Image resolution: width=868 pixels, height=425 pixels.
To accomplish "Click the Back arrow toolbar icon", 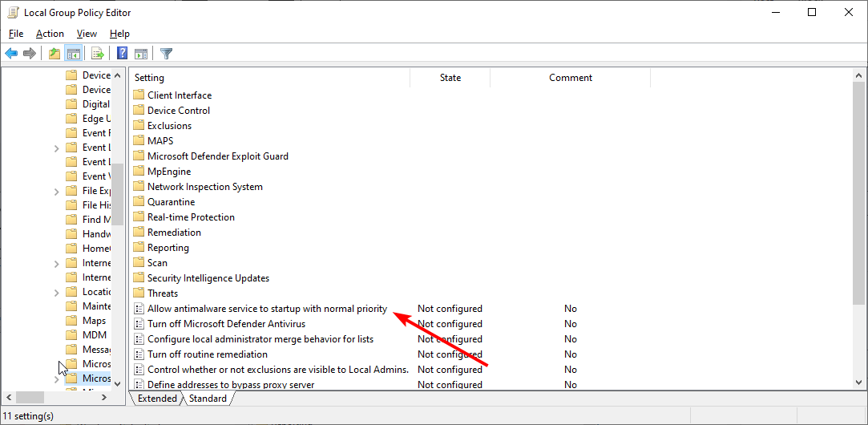I will coord(11,54).
